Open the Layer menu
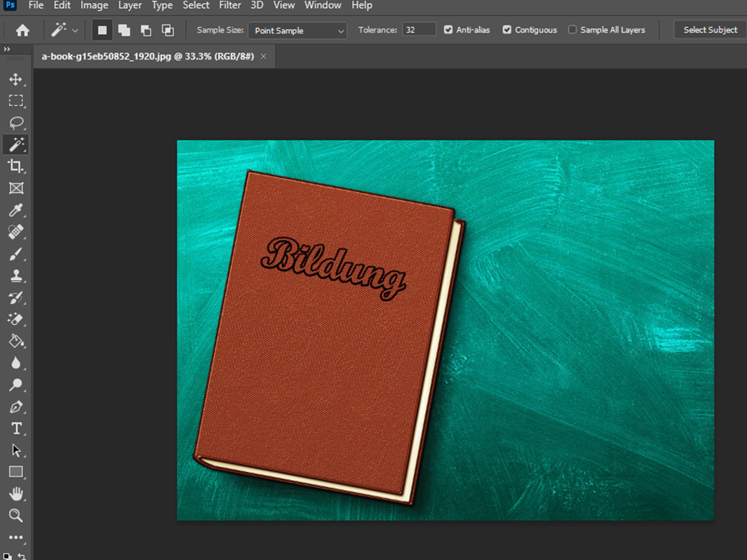This screenshot has height=560, width=747. click(x=130, y=6)
